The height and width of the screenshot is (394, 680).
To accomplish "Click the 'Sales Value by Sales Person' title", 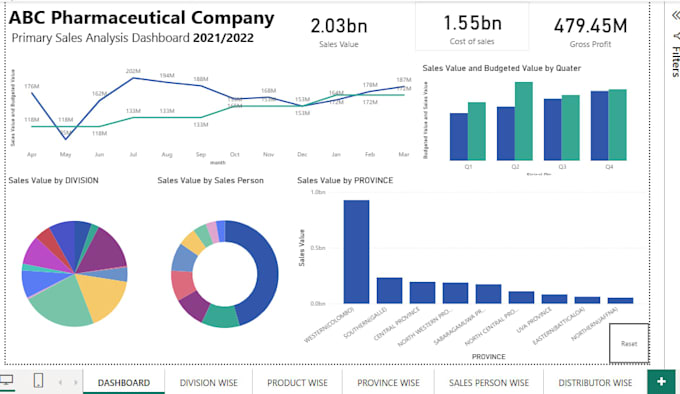I will (210, 180).
